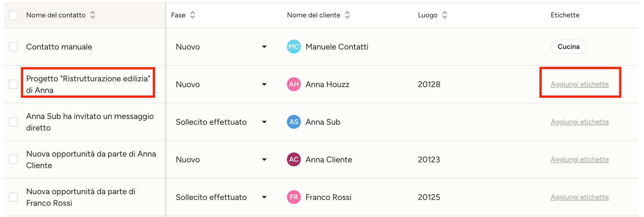Click Anna Sub AS avatar
This screenshot has height=217, width=644.
click(294, 122)
